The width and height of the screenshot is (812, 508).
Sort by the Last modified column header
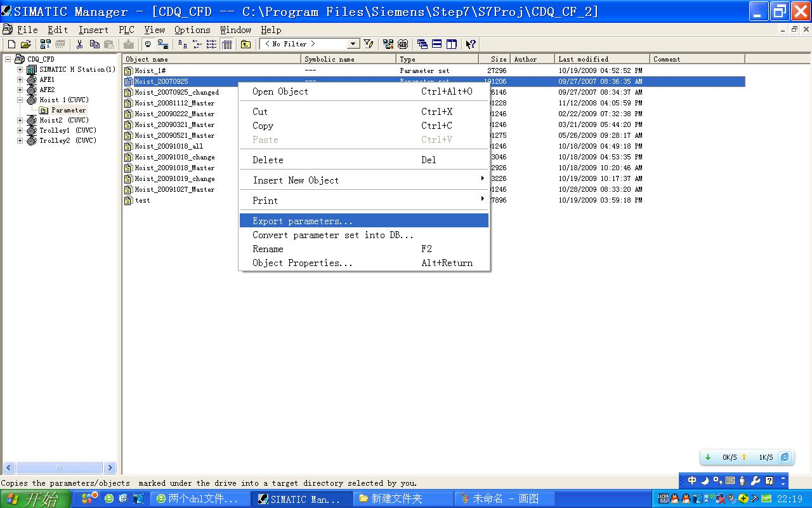tap(603, 59)
